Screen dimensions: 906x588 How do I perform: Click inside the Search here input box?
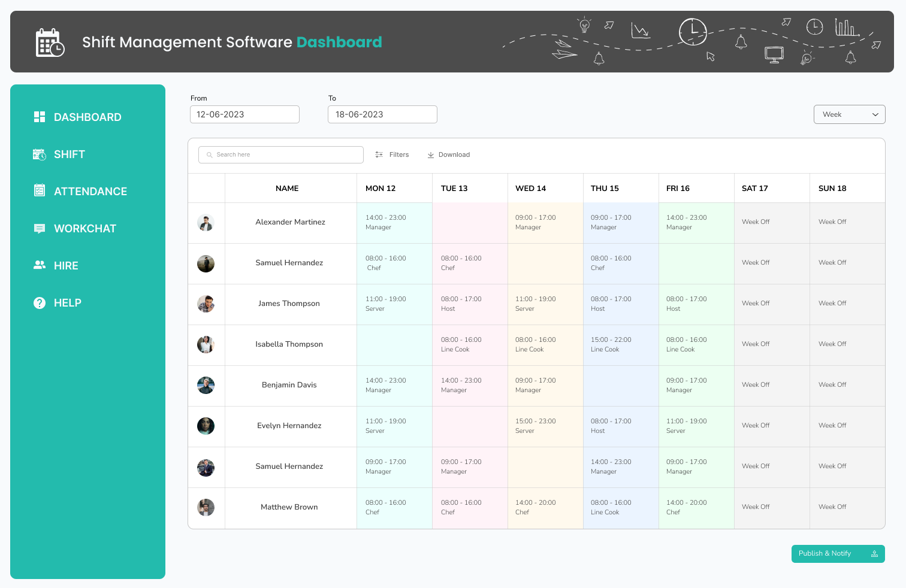click(280, 154)
